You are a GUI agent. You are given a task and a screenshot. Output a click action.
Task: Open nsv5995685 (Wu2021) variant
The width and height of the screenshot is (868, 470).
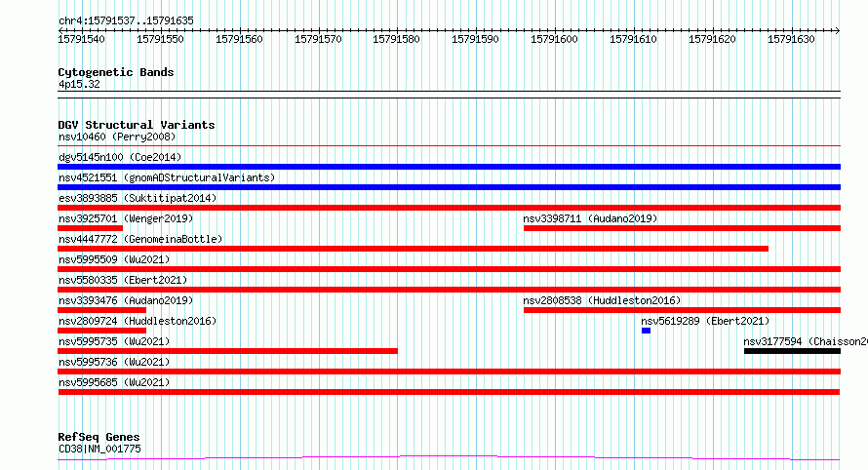[114, 382]
